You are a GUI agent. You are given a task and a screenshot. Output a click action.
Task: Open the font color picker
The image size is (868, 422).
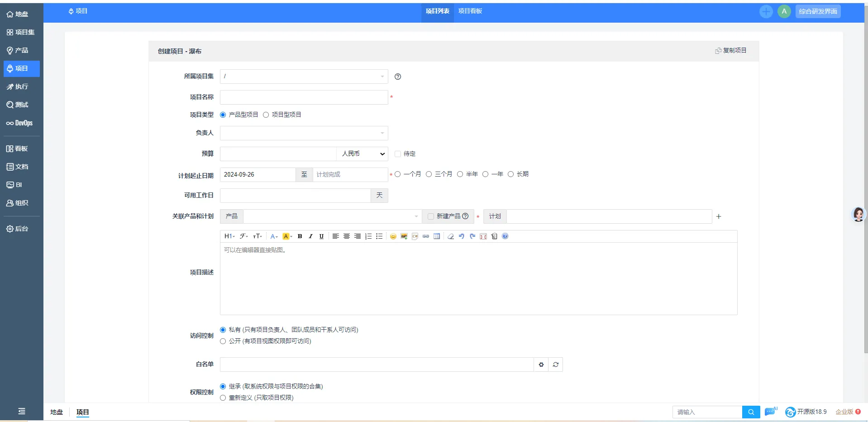click(x=274, y=236)
